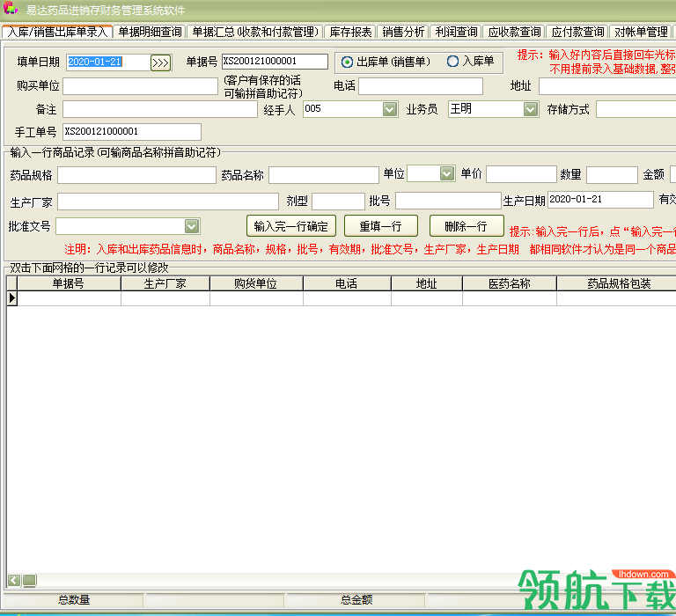Image resolution: width=676 pixels, height=616 pixels.
Task: Switch to 入库/销售出库单录入 tab
Action: pyautogui.click(x=57, y=32)
